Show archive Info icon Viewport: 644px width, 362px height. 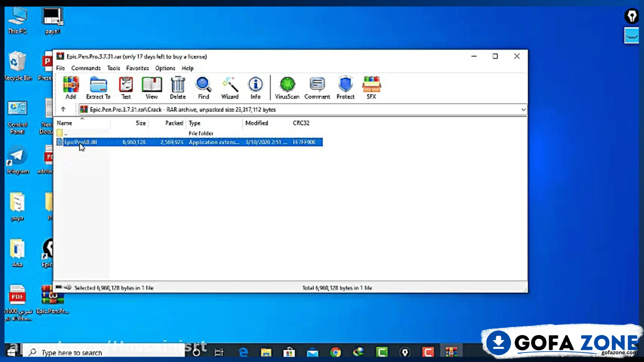pyautogui.click(x=256, y=88)
